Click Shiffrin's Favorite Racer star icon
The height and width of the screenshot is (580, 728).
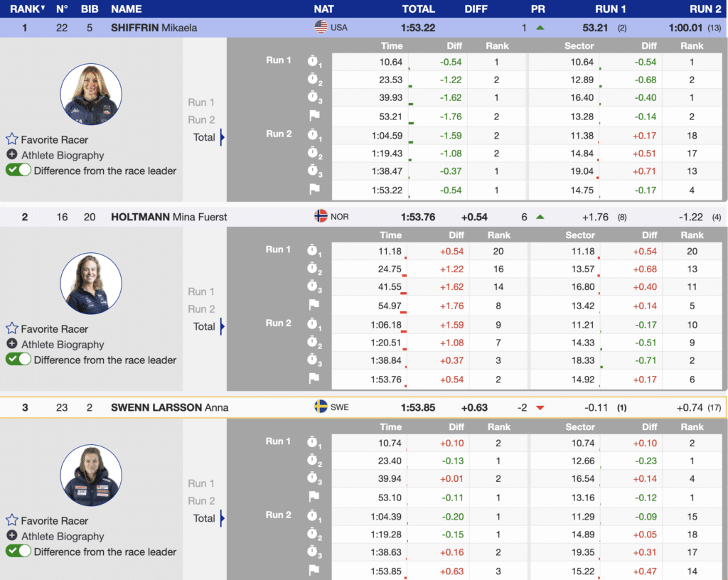(x=12, y=139)
